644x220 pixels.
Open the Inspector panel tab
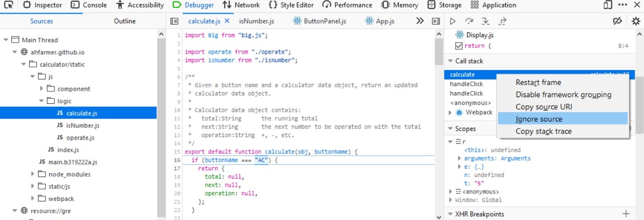coord(43,5)
